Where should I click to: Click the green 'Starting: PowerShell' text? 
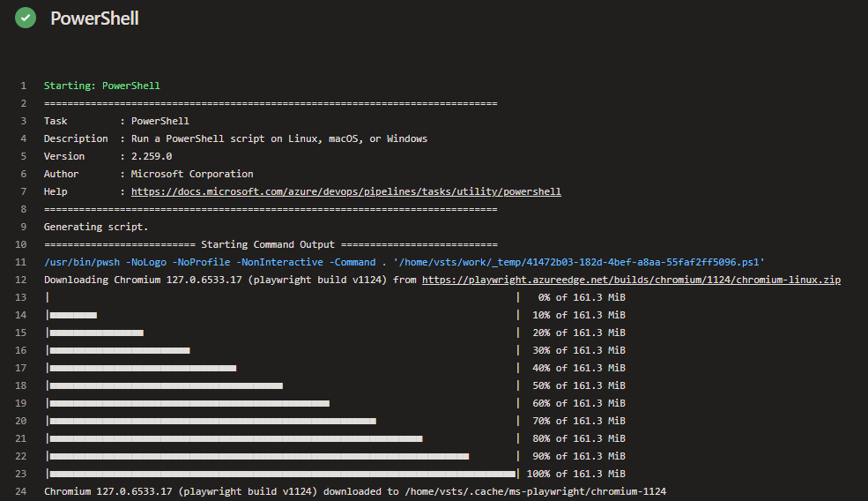[x=101, y=86]
